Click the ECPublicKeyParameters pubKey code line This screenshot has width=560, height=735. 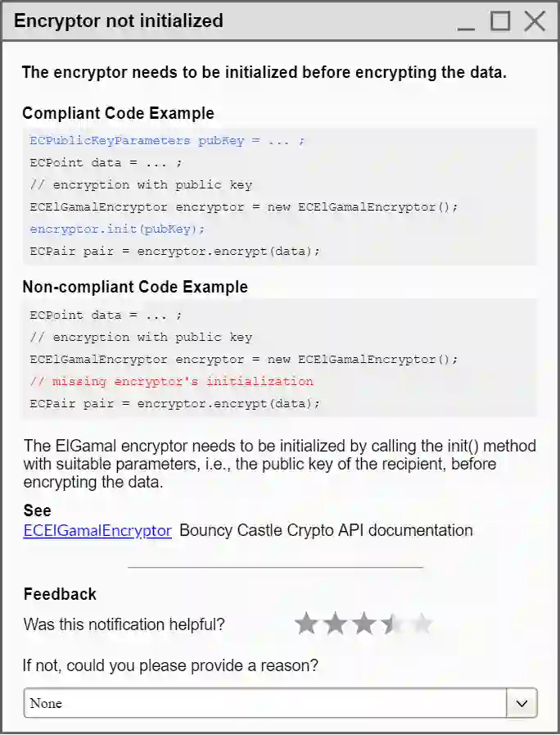pyautogui.click(x=167, y=140)
